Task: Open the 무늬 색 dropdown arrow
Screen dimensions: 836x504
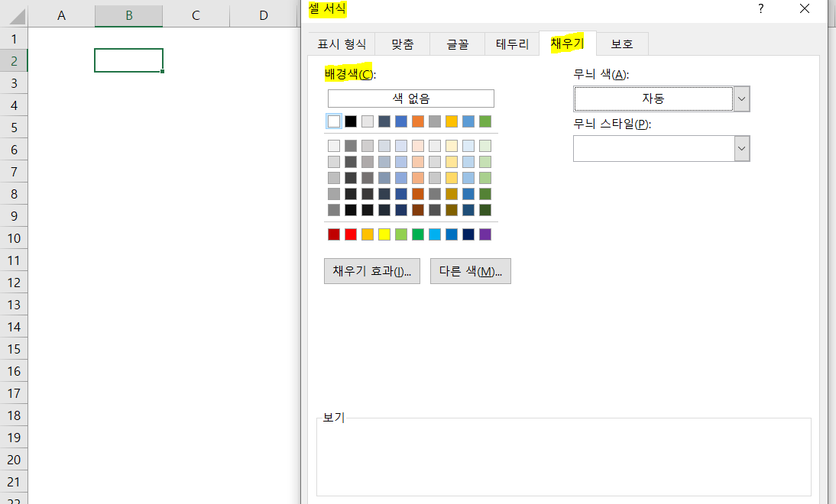Action: point(742,99)
